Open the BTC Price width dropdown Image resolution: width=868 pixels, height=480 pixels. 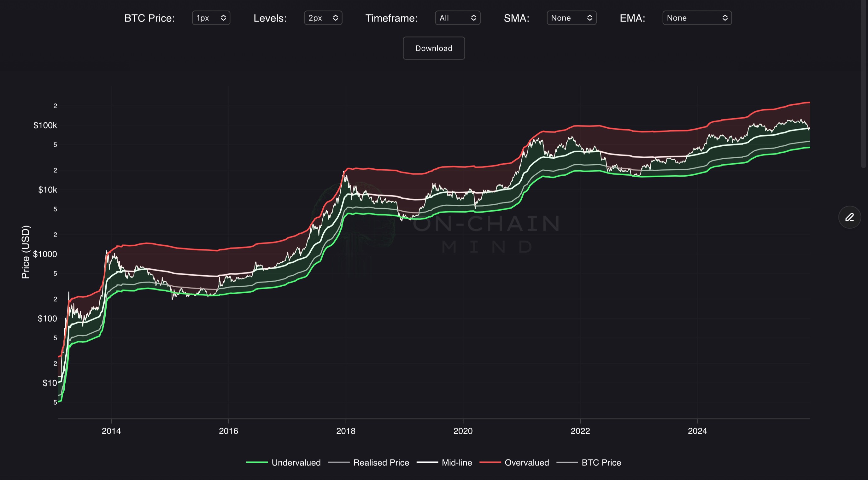[x=211, y=18]
